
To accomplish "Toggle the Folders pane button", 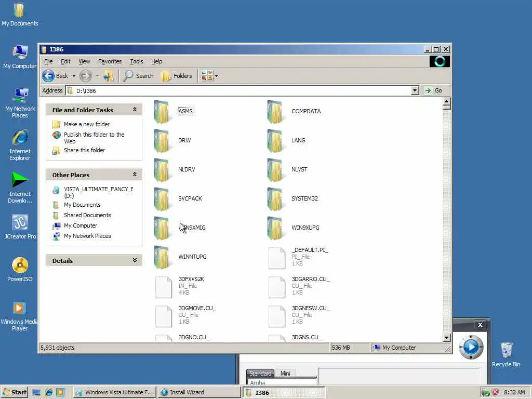I will [x=177, y=76].
